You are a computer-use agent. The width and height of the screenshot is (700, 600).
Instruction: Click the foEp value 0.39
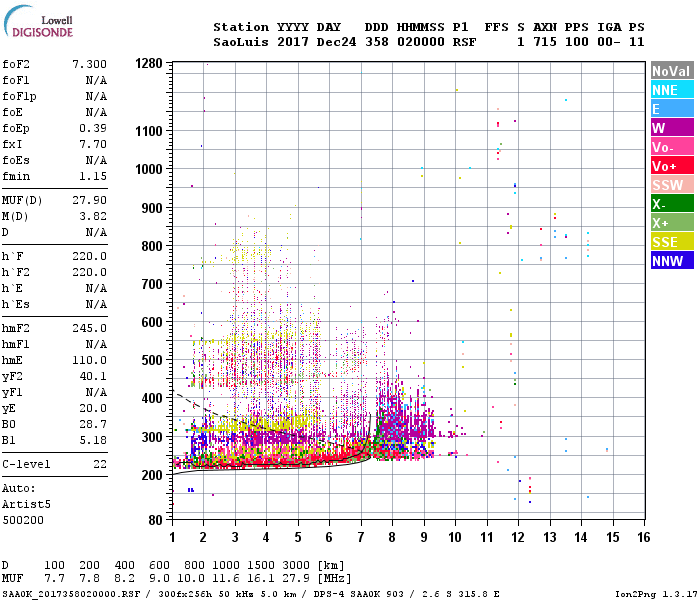tap(93, 129)
